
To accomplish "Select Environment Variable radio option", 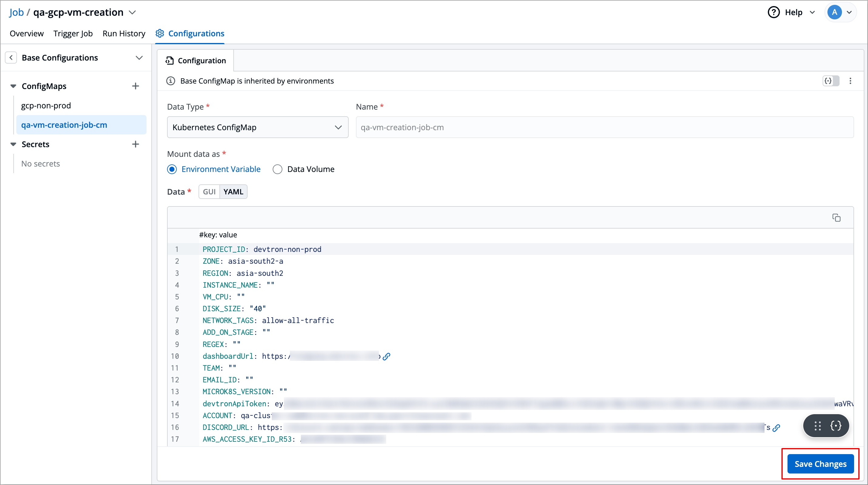I will 172,169.
